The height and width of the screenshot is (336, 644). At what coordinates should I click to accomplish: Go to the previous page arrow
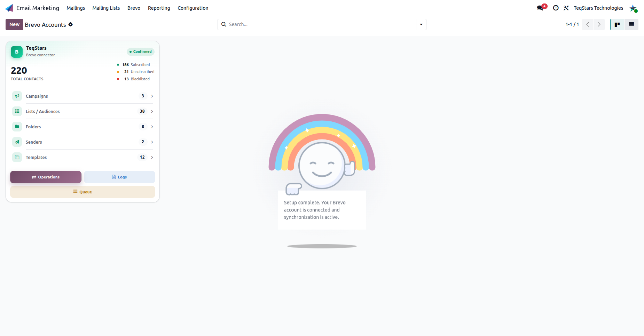click(588, 24)
